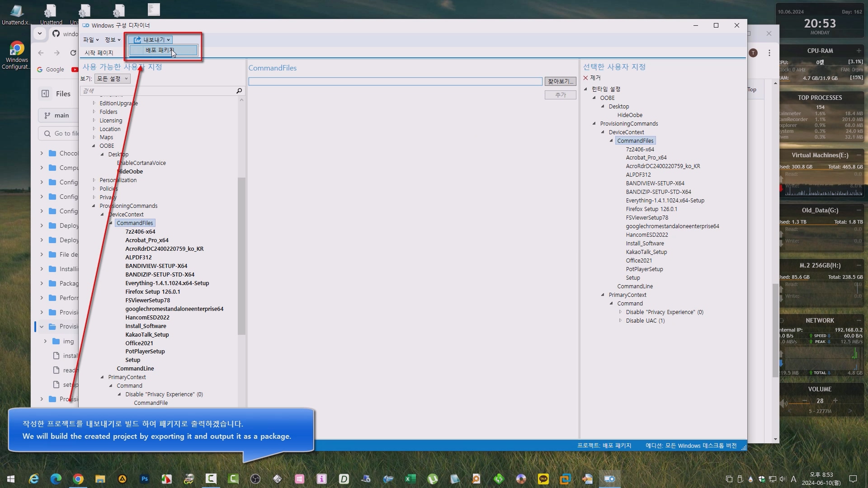Expand the Personalization tree node
868x488 pixels.
point(94,180)
